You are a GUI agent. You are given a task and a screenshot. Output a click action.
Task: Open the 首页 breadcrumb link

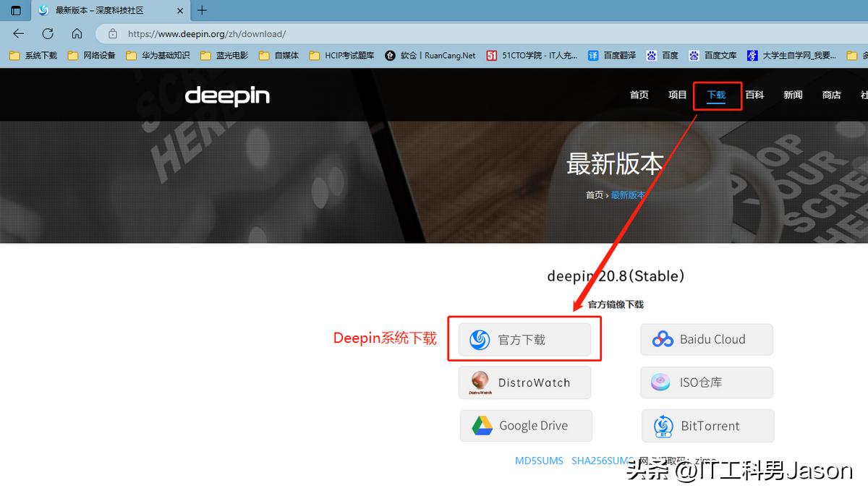[594, 194]
